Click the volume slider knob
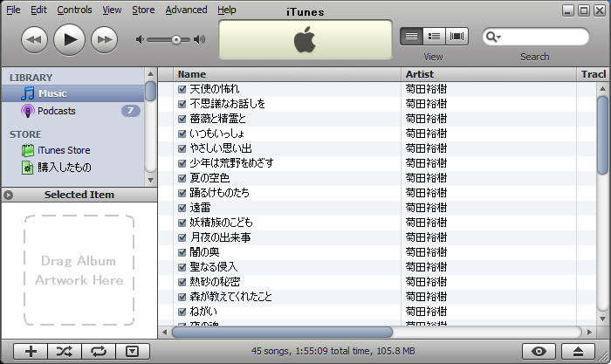Viewport: 611px width, 364px height. [176, 40]
